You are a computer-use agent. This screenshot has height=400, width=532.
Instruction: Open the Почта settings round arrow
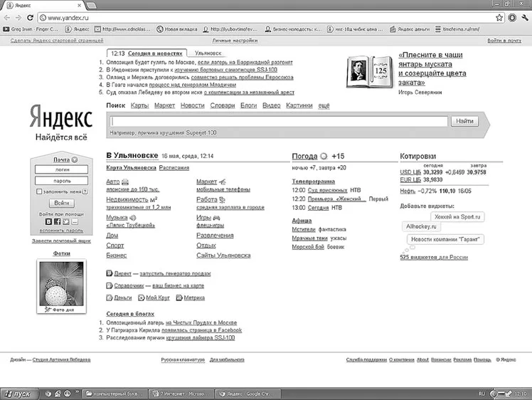[75, 159]
